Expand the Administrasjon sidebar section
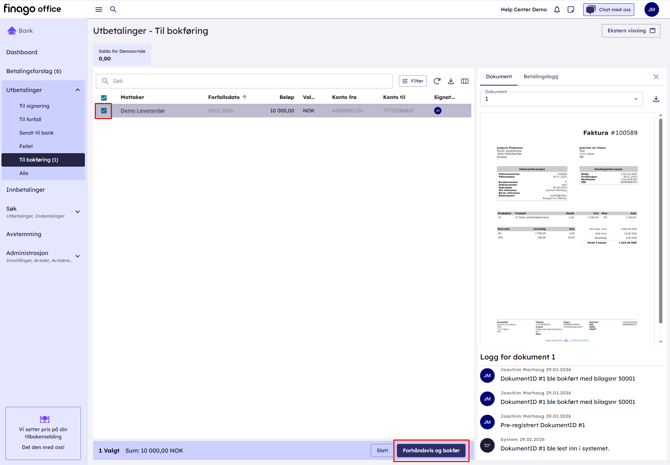The image size is (670, 465). pyautogui.click(x=77, y=256)
